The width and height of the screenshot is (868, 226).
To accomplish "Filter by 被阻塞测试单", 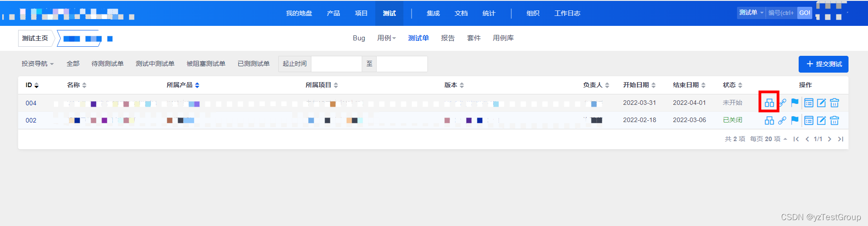I will 206,64.
